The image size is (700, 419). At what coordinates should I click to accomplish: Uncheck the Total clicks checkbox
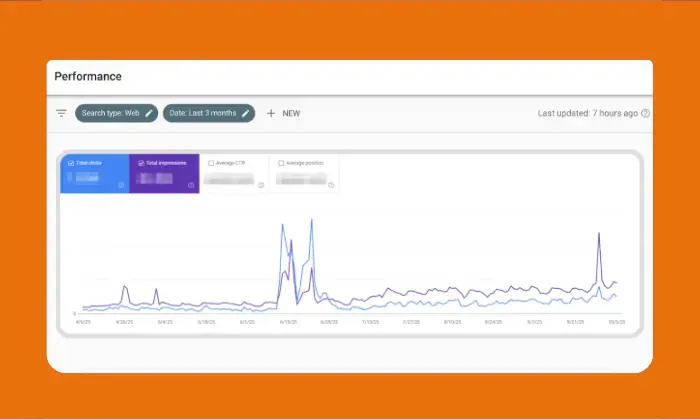tap(70, 162)
